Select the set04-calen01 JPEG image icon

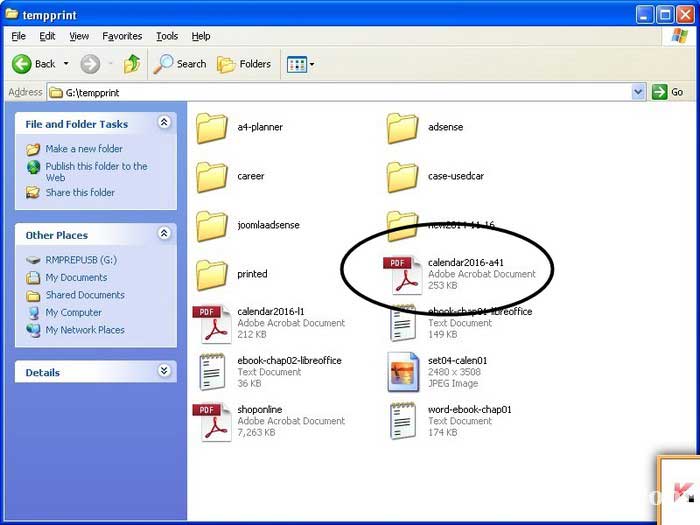tap(403, 372)
